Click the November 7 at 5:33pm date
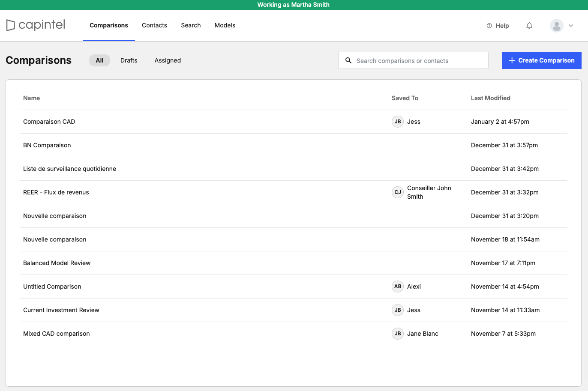This screenshot has height=391, width=588. tap(503, 334)
